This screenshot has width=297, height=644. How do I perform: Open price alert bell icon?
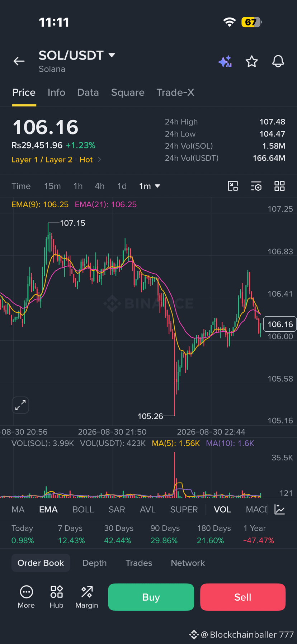(x=278, y=61)
